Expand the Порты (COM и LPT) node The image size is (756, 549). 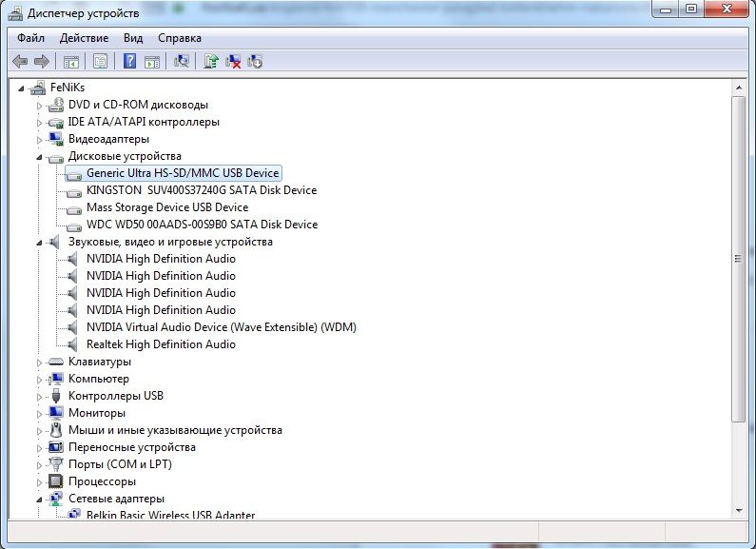coord(40,465)
